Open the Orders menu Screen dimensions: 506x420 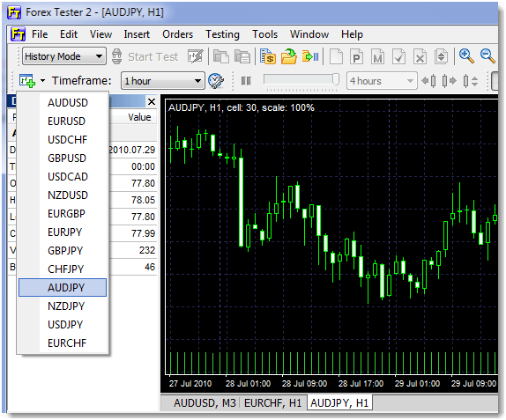tap(178, 34)
